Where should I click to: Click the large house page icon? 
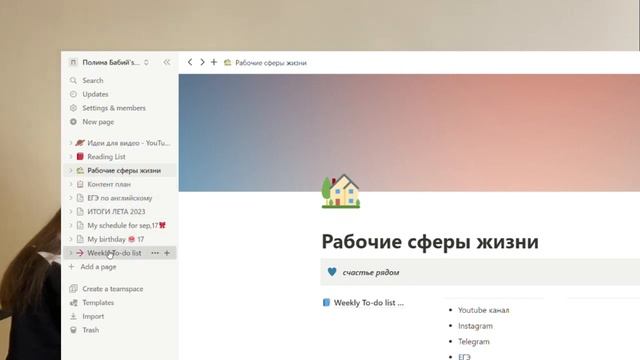341,191
